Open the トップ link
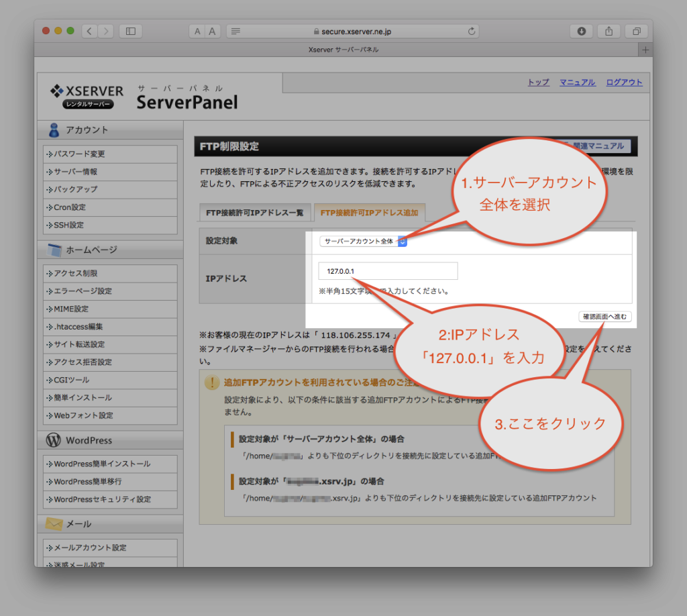Viewport: 687px width, 616px height. (x=539, y=83)
